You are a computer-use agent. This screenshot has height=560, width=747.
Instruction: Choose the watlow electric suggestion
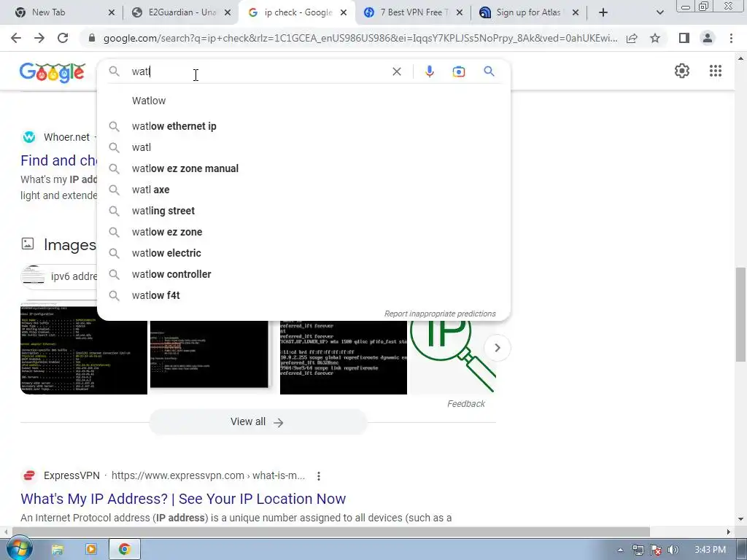[x=303, y=253]
